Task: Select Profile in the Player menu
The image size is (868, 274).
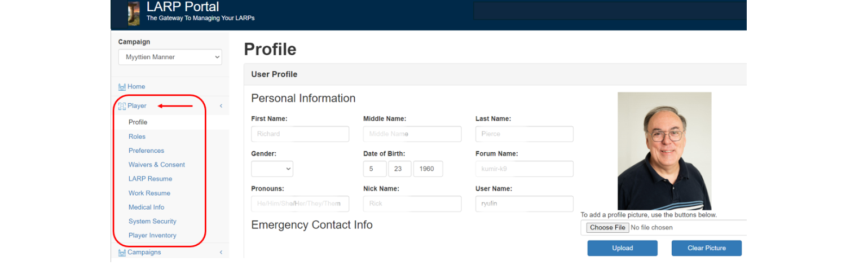Action: (x=138, y=122)
